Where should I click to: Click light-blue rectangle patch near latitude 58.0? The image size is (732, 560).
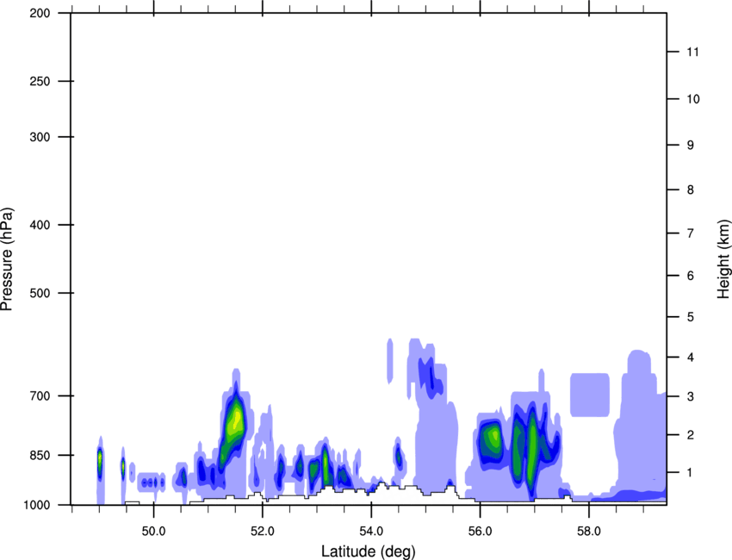[x=590, y=395]
